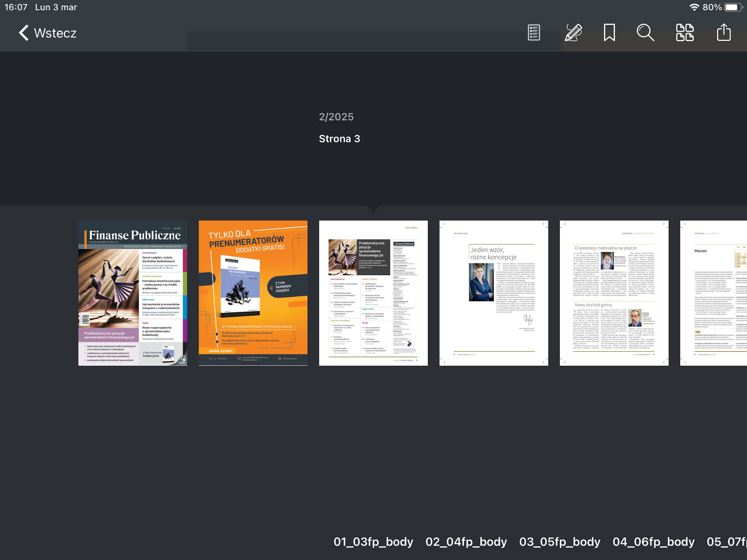Tap the 16:07 clock in status bar

coord(16,7)
